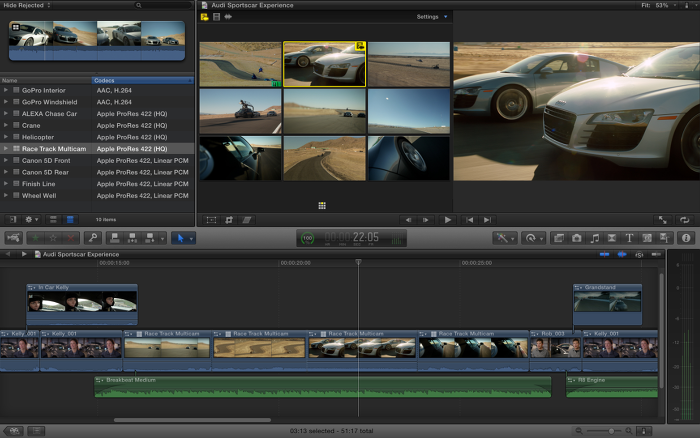Switch browser to list view
Viewport: 700px width, 438px height.
[x=69, y=219]
